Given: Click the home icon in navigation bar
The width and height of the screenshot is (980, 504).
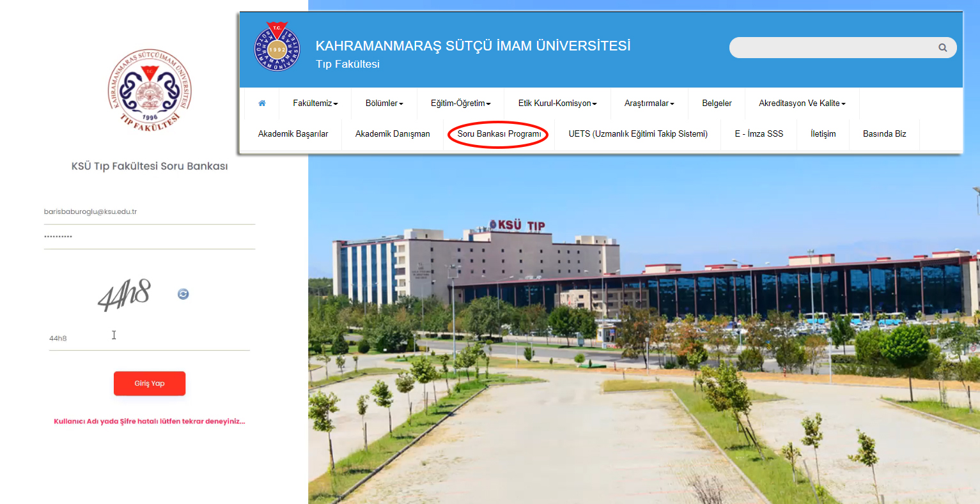Looking at the screenshot, I should pyautogui.click(x=262, y=103).
